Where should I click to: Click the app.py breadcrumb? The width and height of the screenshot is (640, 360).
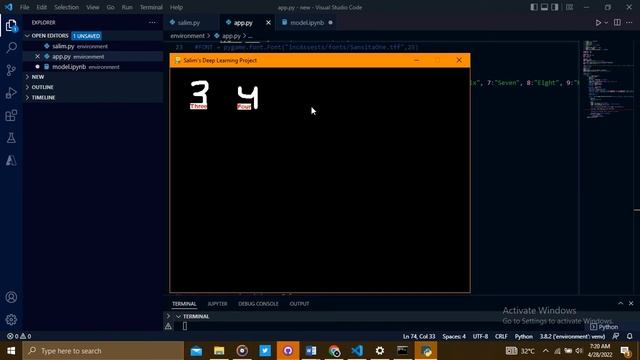[x=231, y=36]
